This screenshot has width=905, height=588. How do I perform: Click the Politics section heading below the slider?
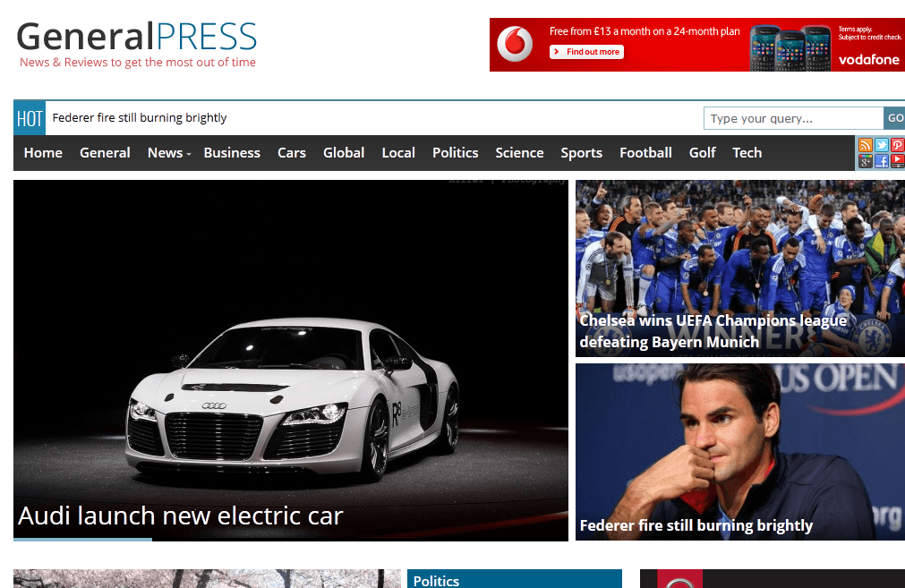coord(436,581)
